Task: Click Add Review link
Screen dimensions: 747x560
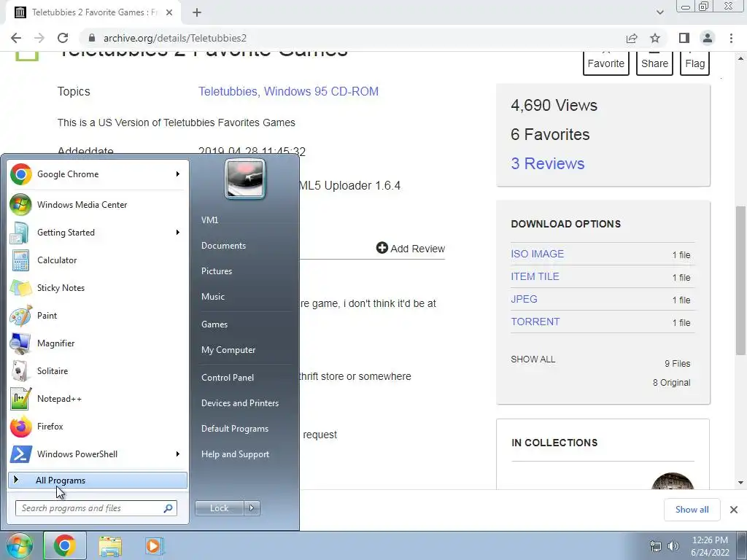Action: tap(410, 248)
